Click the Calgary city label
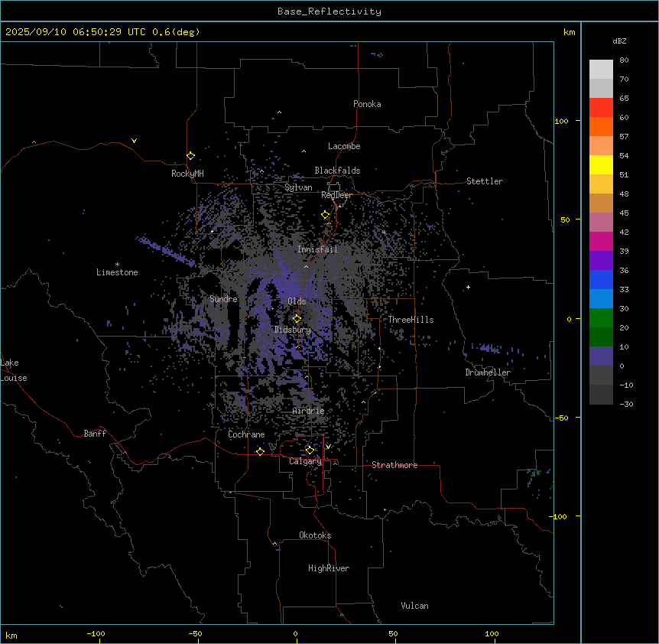 [x=305, y=461]
